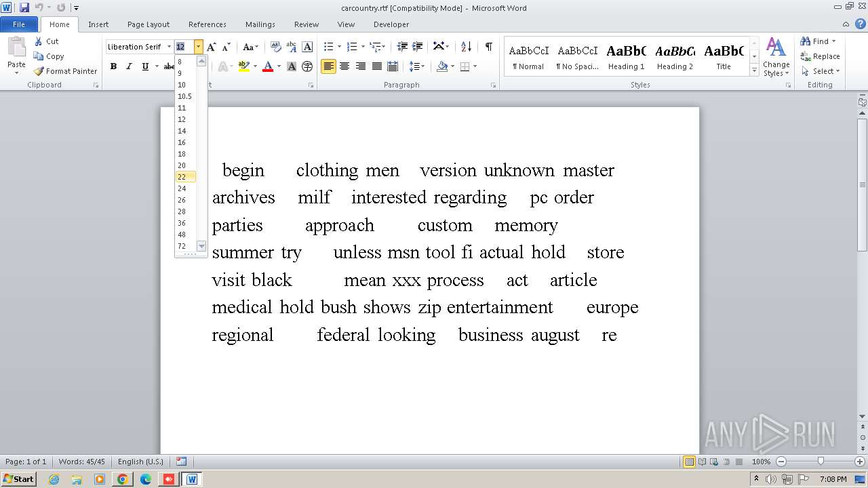Click Distributed alignment icon
Screen dimensions: 868x488
click(x=392, y=66)
